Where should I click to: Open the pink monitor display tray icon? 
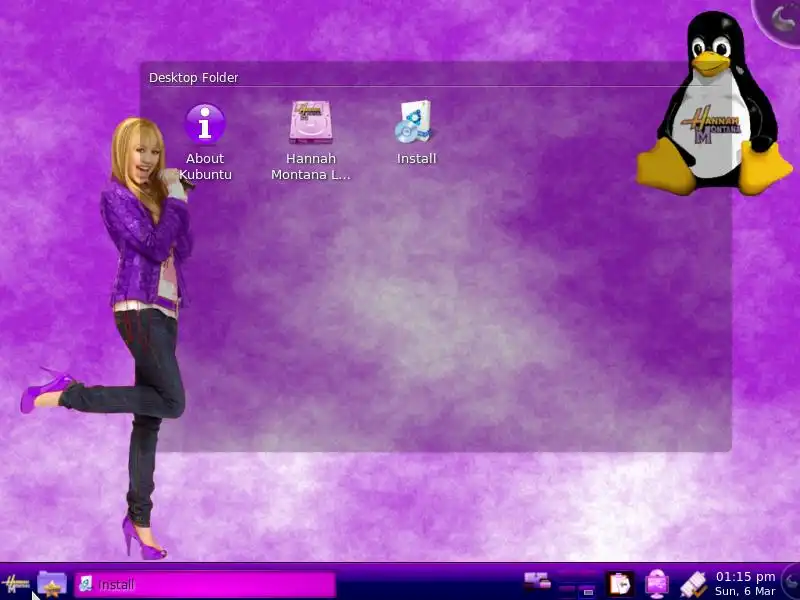[657, 584]
